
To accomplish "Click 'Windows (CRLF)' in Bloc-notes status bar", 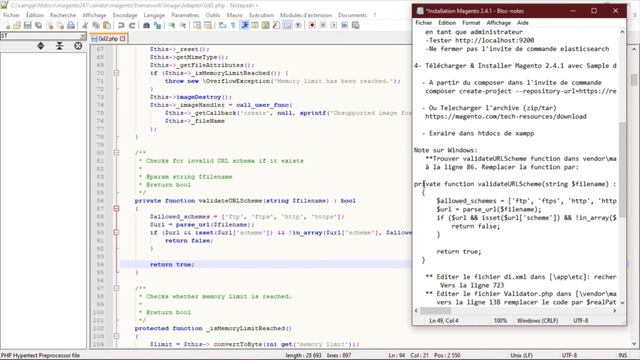I will point(537,321).
